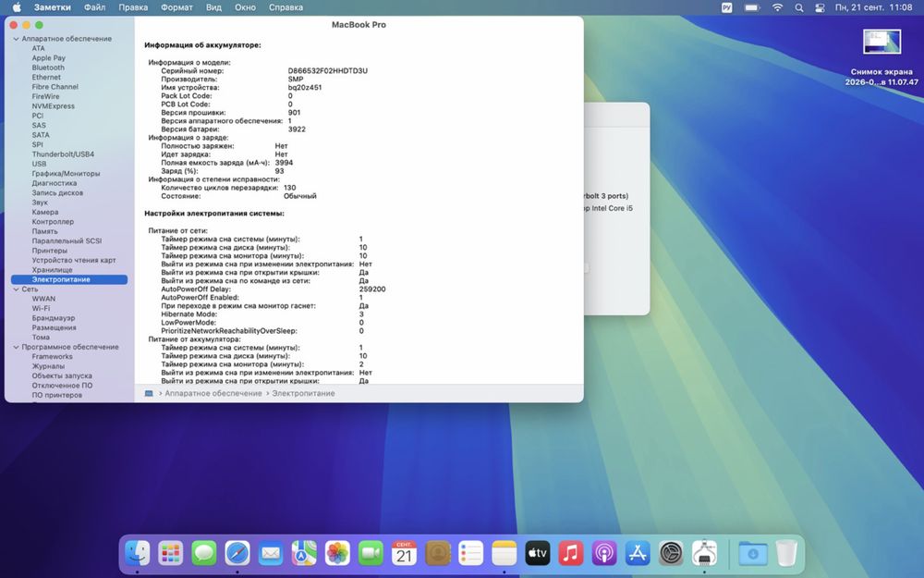Screen dimensions: 924x578
Task: Open Spotlight search magnifier
Action: coord(798,7)
